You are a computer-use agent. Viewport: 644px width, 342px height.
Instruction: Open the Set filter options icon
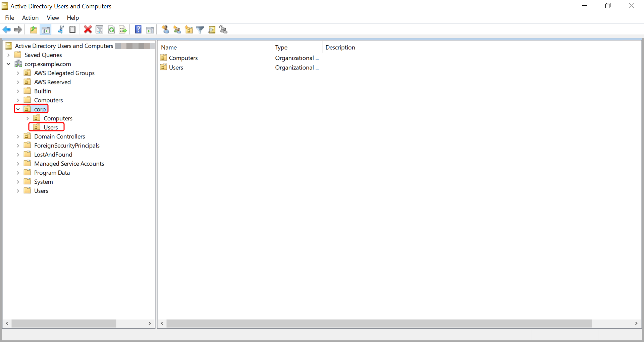[200, 30]
